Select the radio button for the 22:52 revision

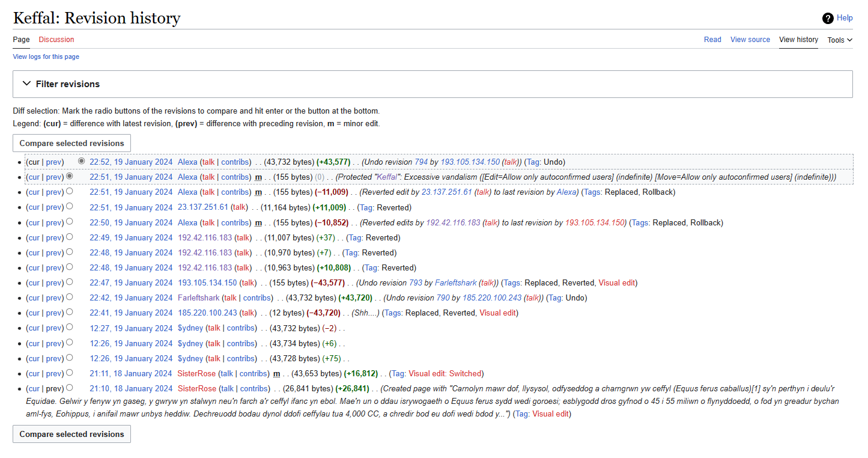82,161
